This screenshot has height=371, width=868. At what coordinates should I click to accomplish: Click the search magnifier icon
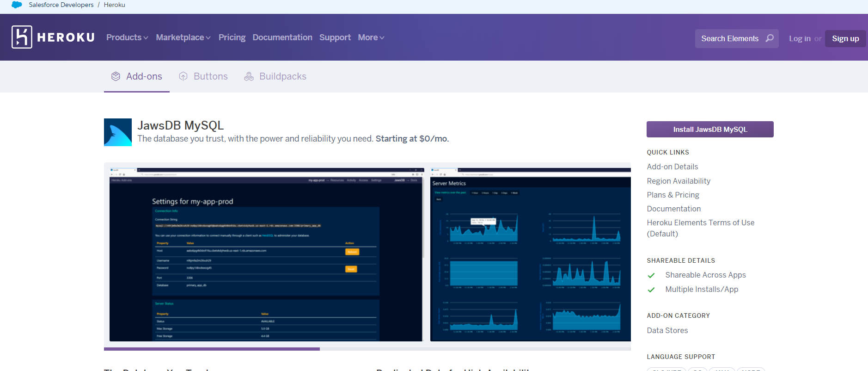[770, 38]
